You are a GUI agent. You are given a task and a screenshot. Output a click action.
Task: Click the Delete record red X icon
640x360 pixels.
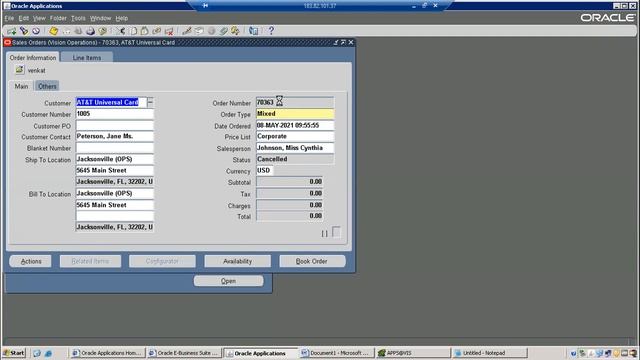click(x=169, y=31)
